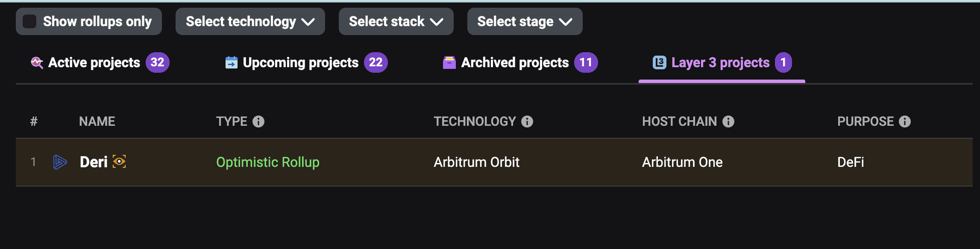The height and width of the screenshot is (249, 980).
Task: Click the Arbitrum One host chain cell
Action: (682, 162)
